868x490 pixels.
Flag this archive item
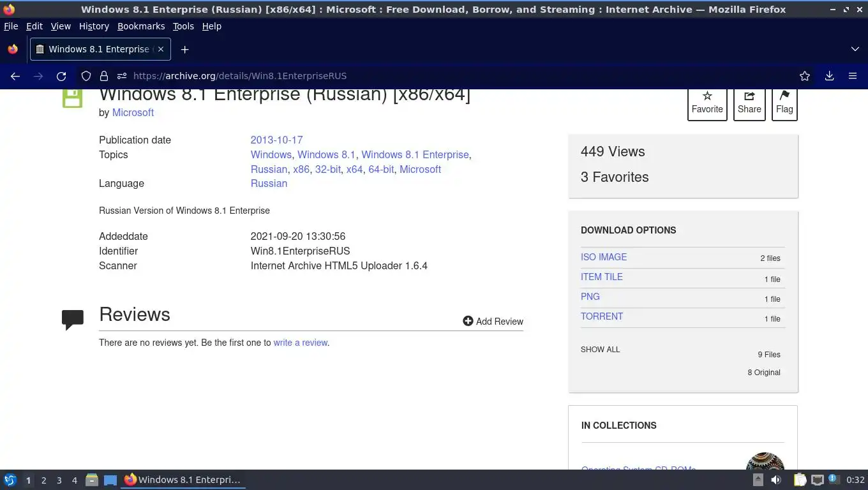click(x=784, y=103)
